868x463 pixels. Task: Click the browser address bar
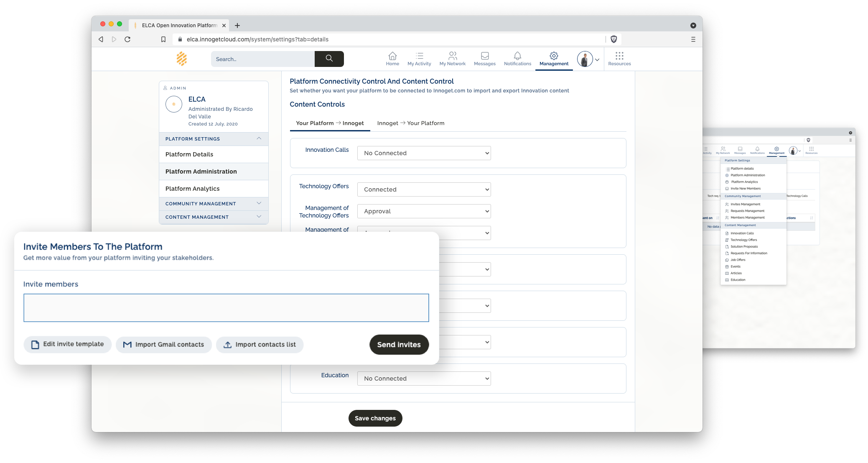pos(389,39)
